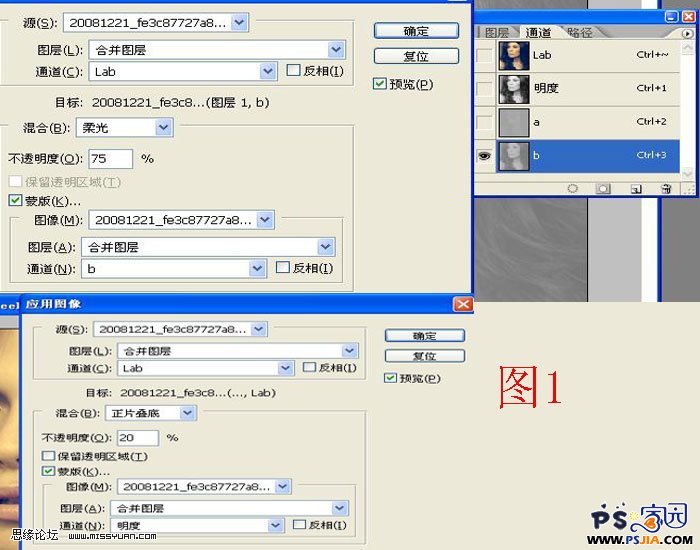This screenshot has height=550, width=700.
Task: Click the save selection as channel icon
Action: 603,188
